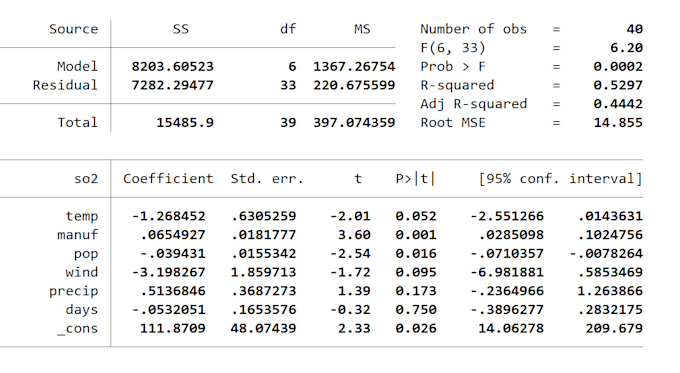Click pop coefficient -.039431

point(173,253)
